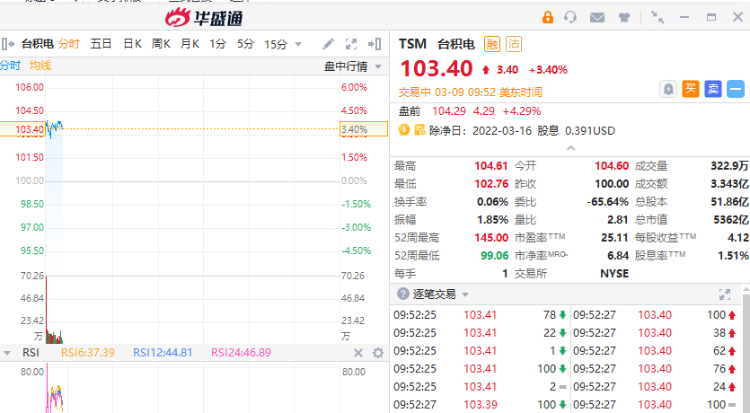Click the ex-dividend calendar icon

pyautogui.click(x=419, y=130)
